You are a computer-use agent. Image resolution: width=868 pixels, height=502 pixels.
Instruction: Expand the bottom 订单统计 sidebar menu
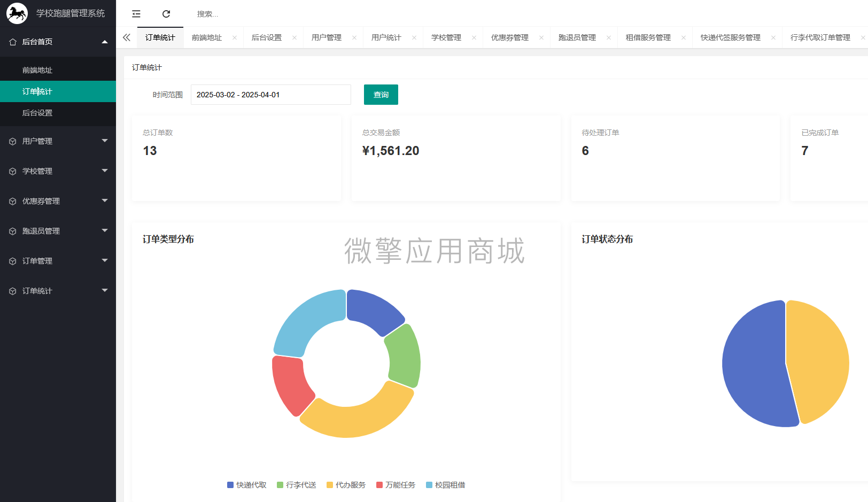pyautogui.click(x=105, y=290)
